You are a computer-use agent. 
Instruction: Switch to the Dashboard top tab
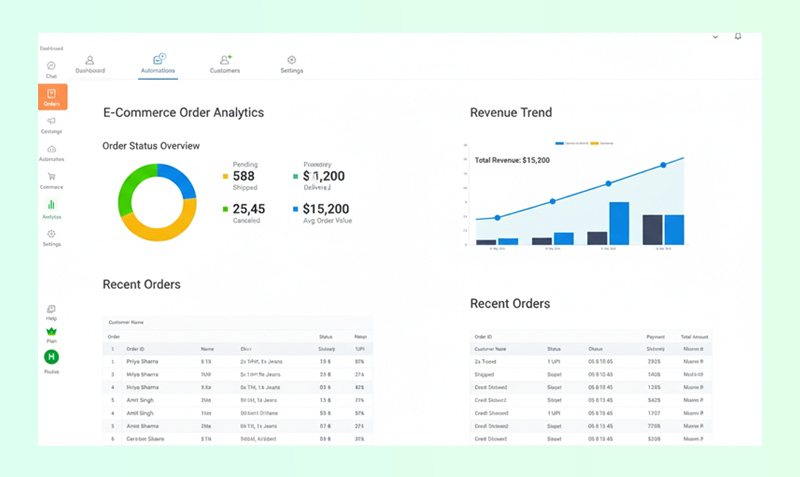tap(90, 64)
